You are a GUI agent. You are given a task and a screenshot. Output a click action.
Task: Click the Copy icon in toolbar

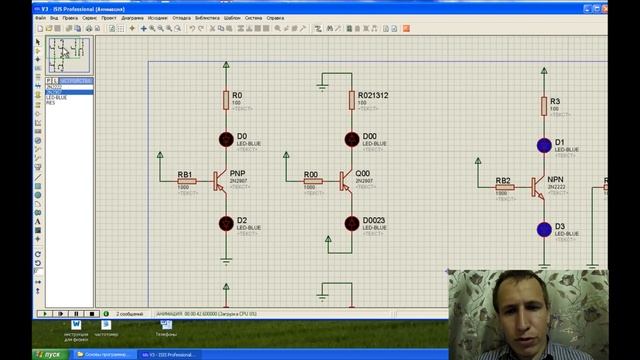tap(221, 29)
